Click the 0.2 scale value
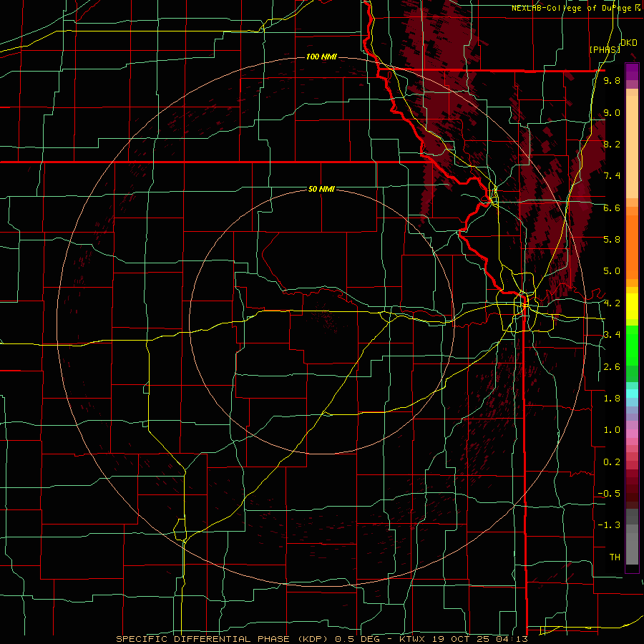This screenshot has height=644, width=644. [612, 462]
